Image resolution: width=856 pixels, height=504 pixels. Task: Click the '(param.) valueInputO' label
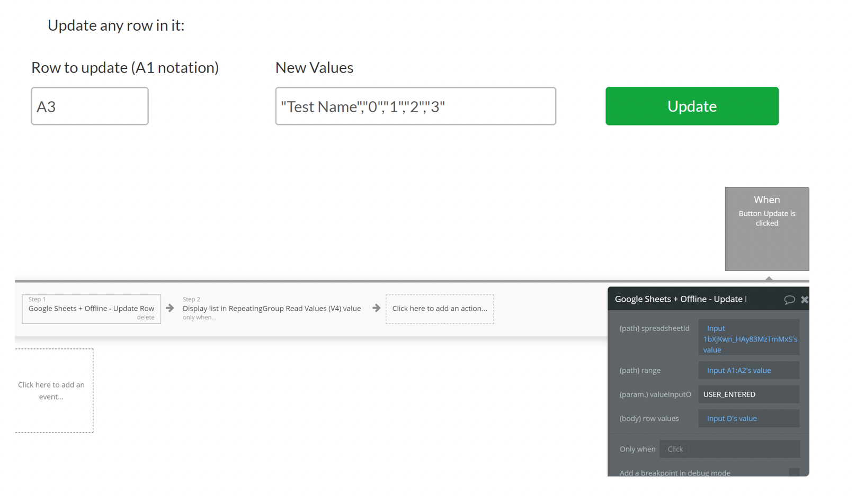pyautogui.click(x=655, y=394)
